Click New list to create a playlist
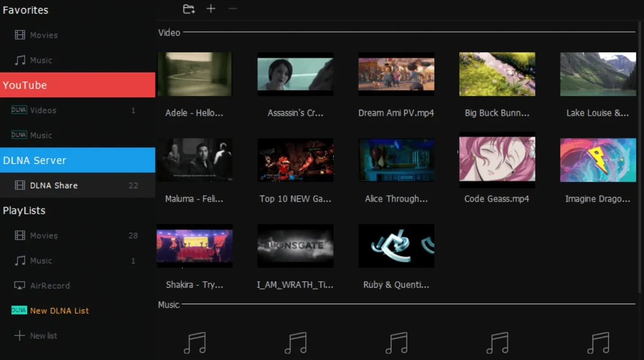Screen dimensions: 644x360 click(77, 335)
